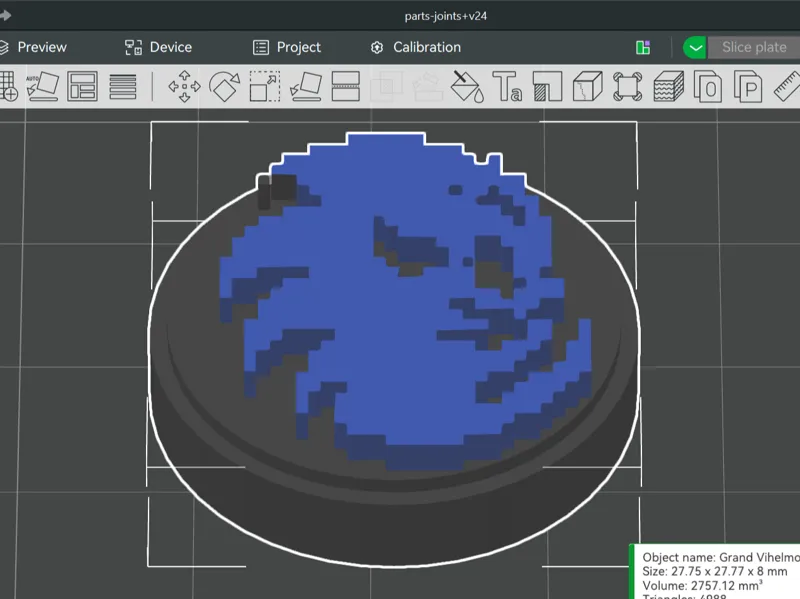Select the cracked cube seam painting tool

click(x=588, y=86)
